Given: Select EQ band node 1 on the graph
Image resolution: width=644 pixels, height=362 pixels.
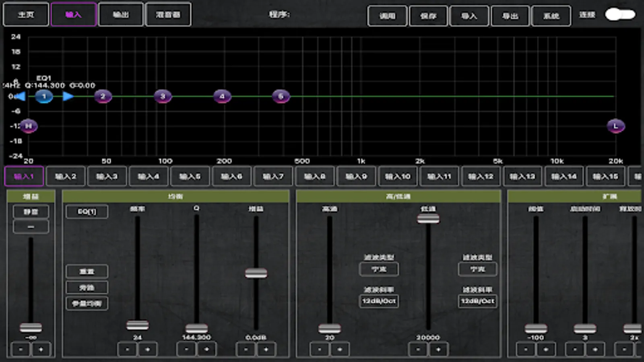Looking at the screenshot, I should 44,97.
